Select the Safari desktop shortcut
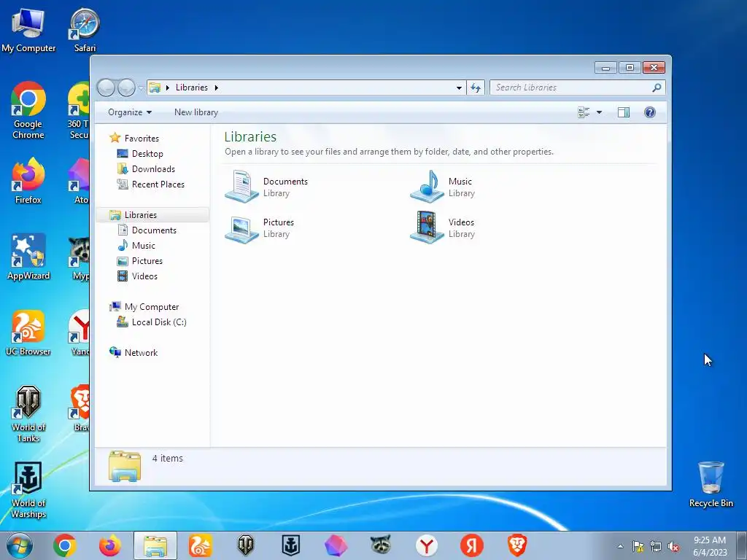Image resolution: width=747 pixels, height=560 pixels. pos(85,29)
